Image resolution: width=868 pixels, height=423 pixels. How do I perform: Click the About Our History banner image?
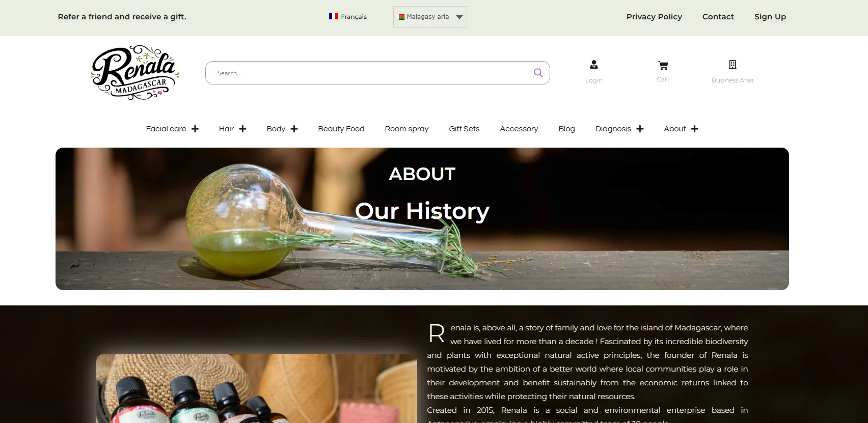[422, 219]
